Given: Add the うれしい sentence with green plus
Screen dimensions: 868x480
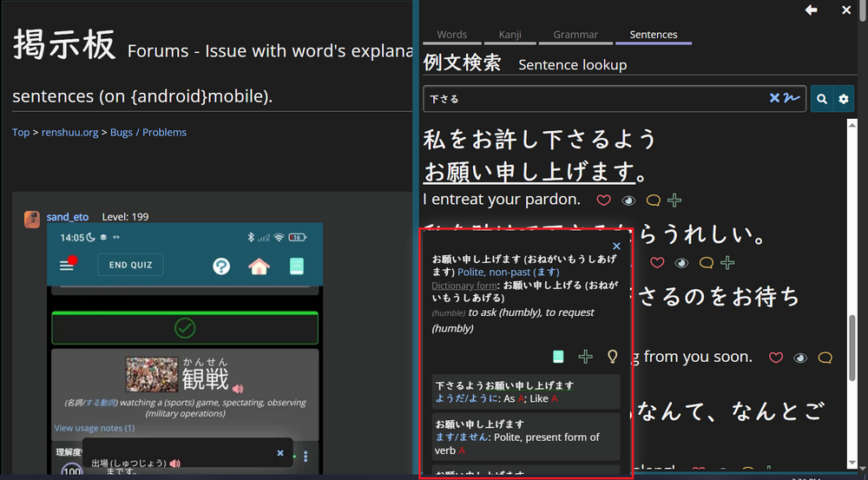Looking at the screenshot, I should [727, 263].
